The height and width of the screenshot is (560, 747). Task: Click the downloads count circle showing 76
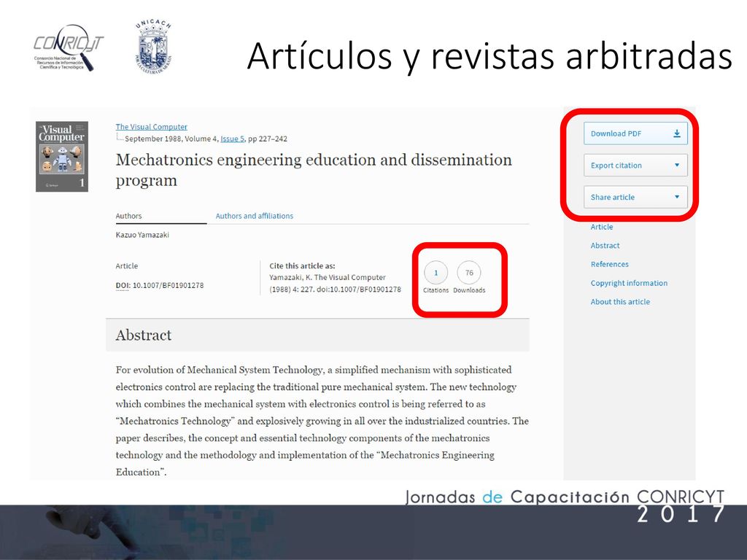tap(469, 273)
